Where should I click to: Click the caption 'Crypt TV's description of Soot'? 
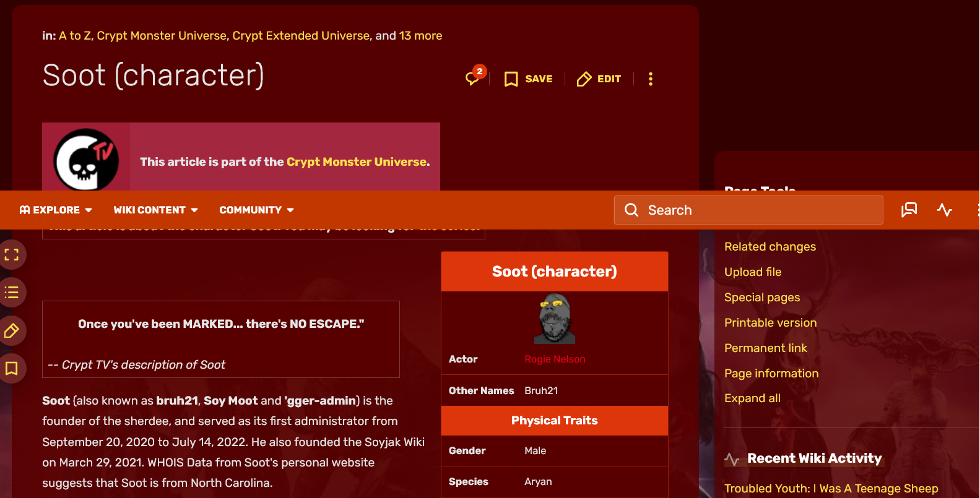[144, 365]
